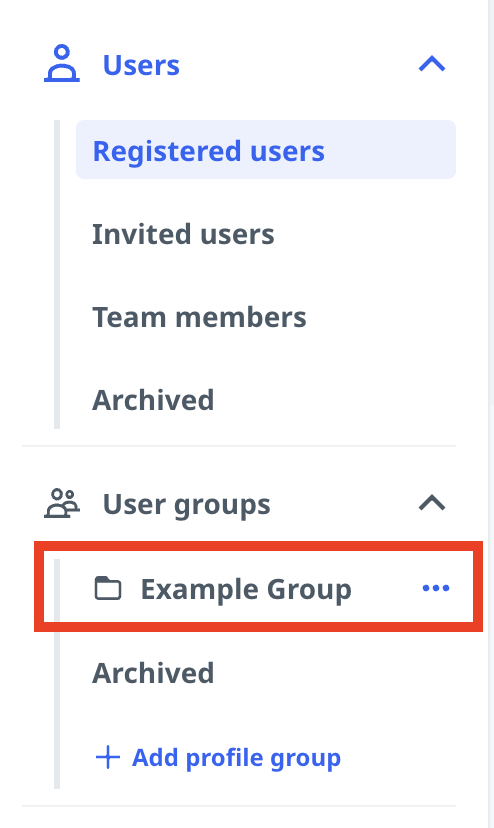Click the Users heading text
This screenshot has width=494, height=828.
141,65
